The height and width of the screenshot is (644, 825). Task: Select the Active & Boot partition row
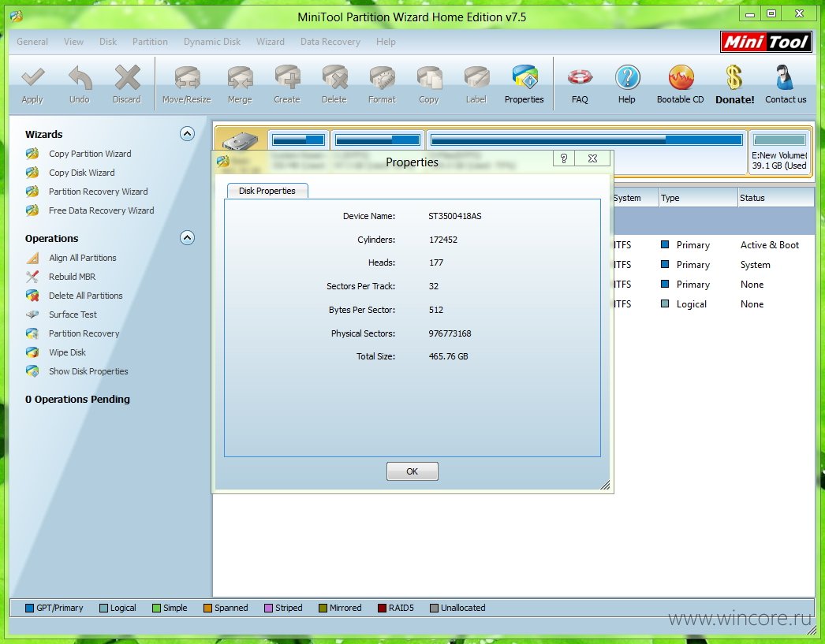pos(714,245)
